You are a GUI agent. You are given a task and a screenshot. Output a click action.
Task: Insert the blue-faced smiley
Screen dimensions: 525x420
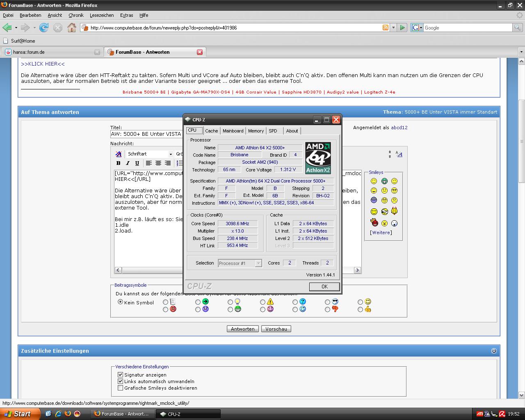(x=374, y=200)
